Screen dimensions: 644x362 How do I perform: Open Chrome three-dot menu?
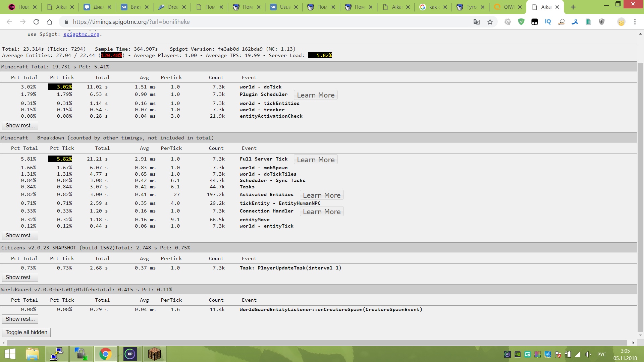(x=635, y=22)
